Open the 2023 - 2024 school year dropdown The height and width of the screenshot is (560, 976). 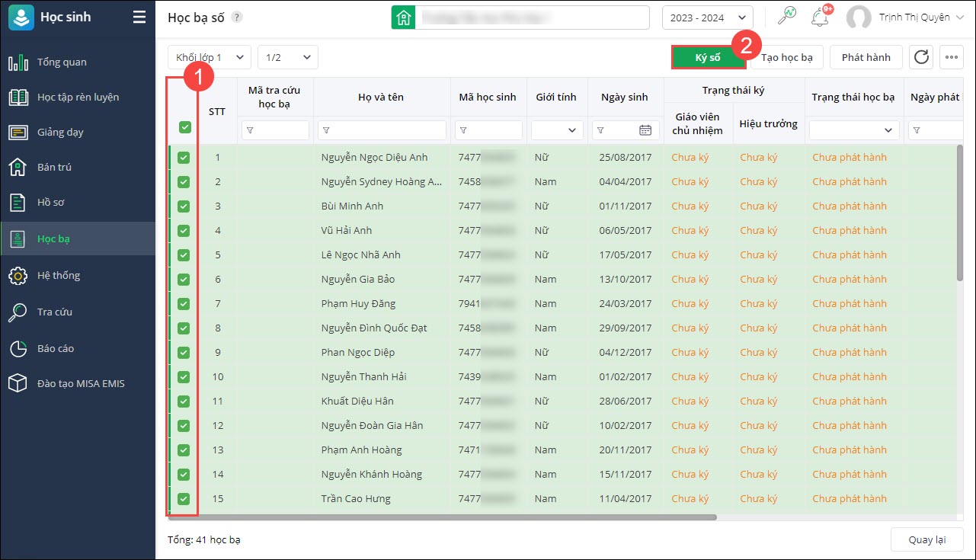[x=707, y=18]
